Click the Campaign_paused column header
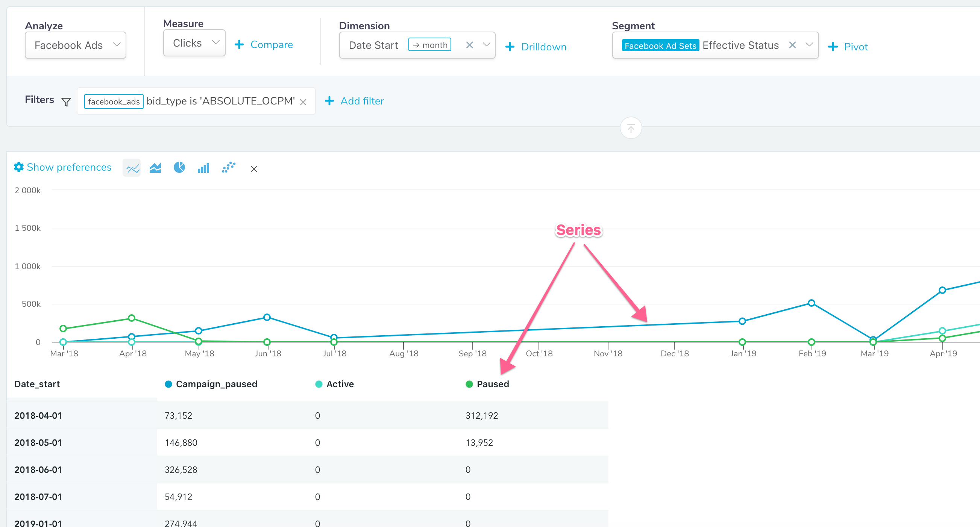980x527 pixels. pos(217,384)
